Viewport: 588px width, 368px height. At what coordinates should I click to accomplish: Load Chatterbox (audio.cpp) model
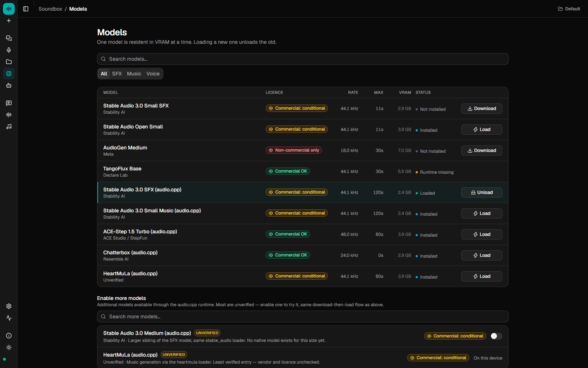(x=481, y=255)
